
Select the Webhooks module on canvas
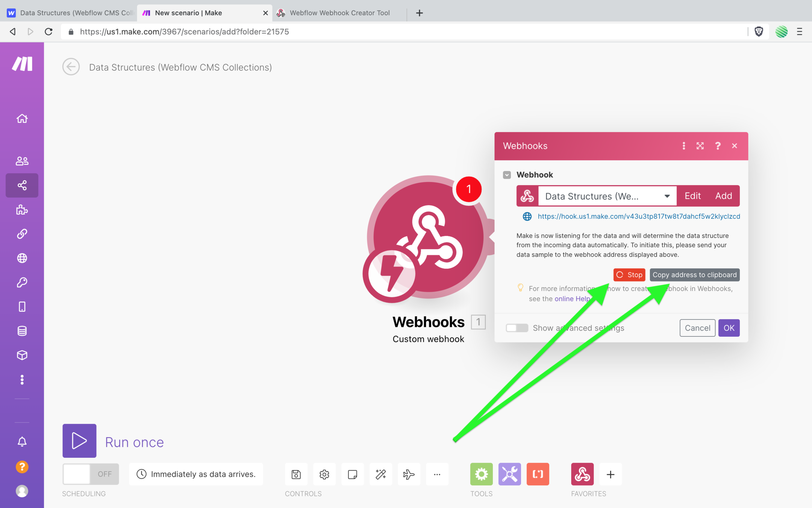point(429,238)
